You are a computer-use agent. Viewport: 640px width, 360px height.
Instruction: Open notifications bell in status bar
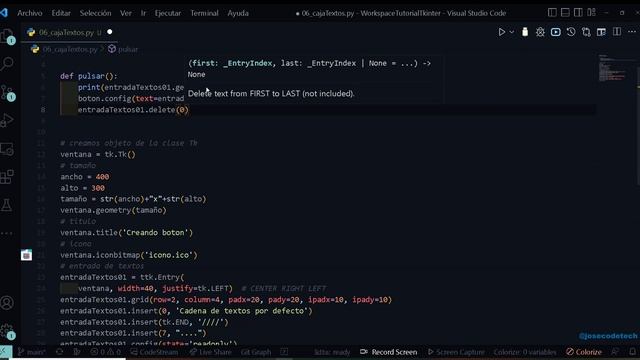[633, 352]
